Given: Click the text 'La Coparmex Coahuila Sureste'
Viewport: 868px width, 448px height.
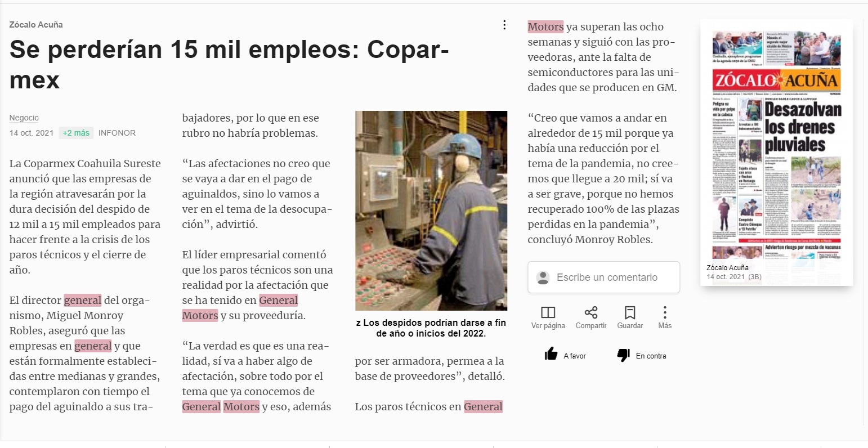Looking at the screenshot, I should (x=85, y=163).
